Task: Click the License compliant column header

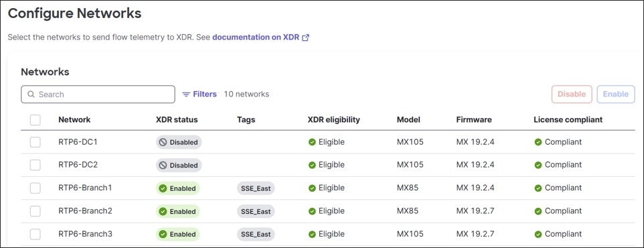Action: click(x=568, y=120)
